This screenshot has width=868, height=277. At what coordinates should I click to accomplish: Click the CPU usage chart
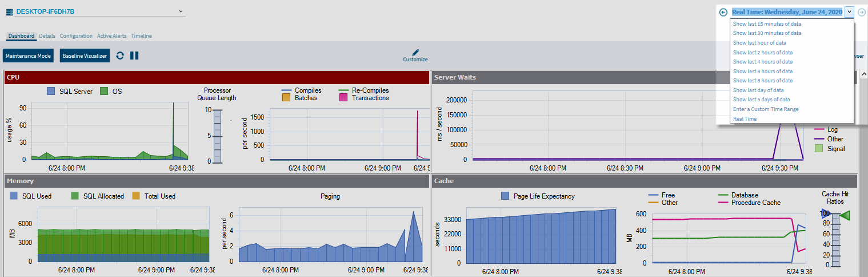(x=110, y=131)
